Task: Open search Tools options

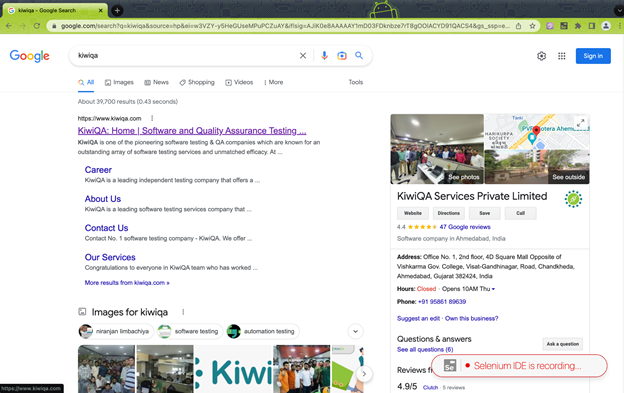Action: point(356,82)
